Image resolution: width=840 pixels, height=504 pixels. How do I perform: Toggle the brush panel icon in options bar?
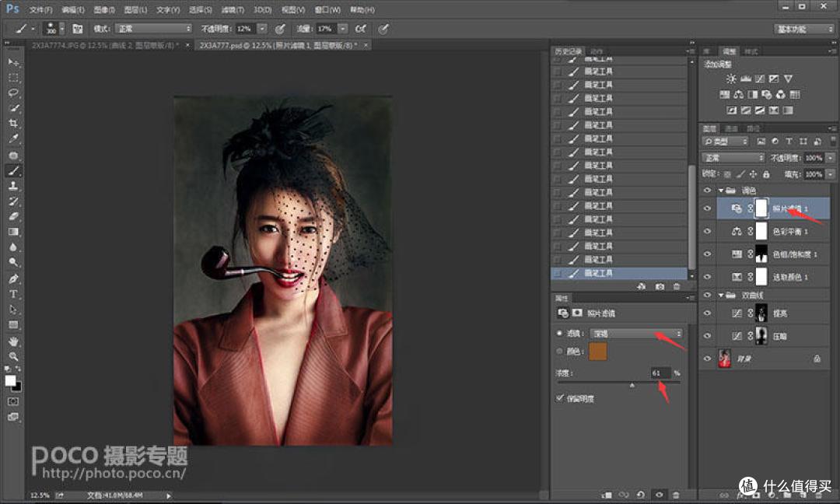(78, 29)
